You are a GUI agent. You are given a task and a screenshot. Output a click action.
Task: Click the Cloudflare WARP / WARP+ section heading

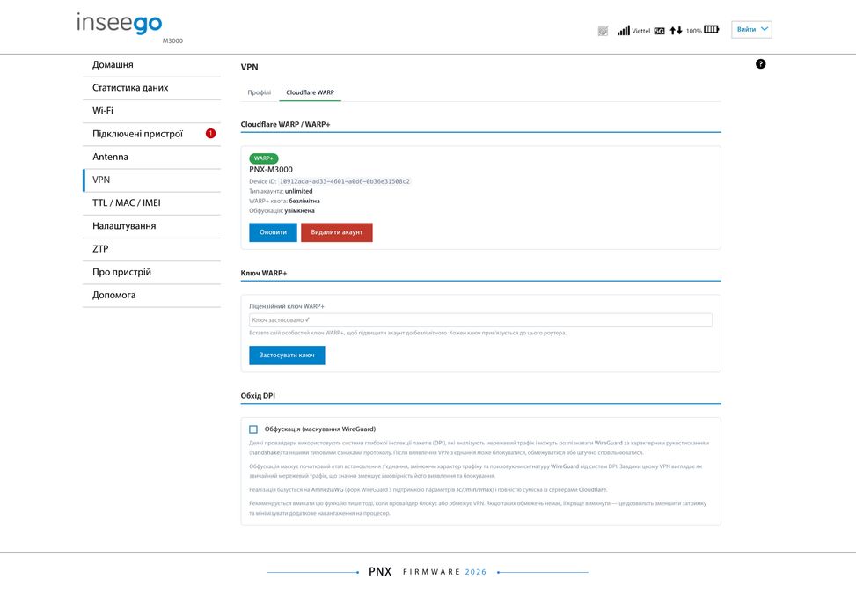[x=286, y=124]
